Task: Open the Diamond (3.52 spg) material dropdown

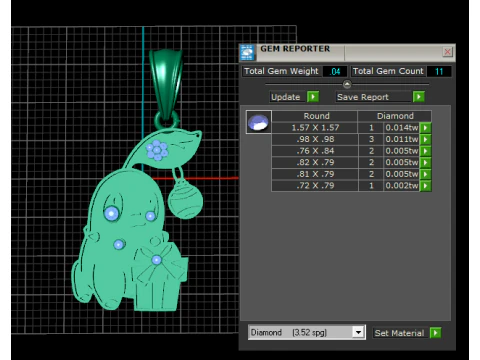Action: [358, 332]
